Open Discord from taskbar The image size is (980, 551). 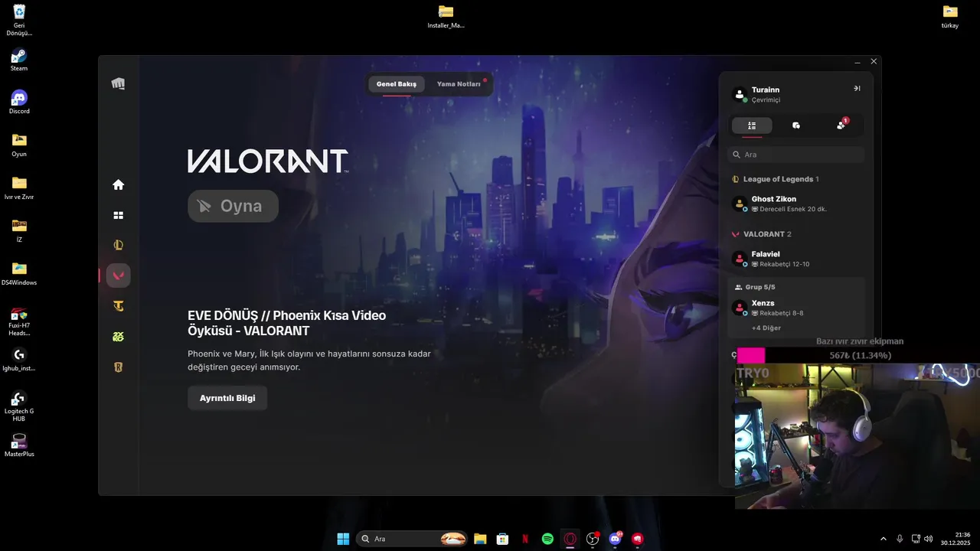pos(615,539)
